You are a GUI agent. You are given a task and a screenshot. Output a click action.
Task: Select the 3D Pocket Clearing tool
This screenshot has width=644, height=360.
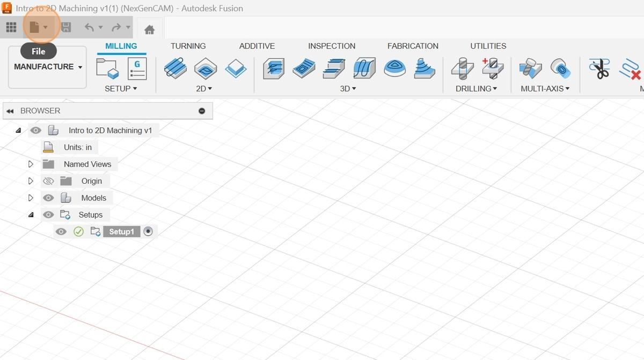tap(304, 69)
